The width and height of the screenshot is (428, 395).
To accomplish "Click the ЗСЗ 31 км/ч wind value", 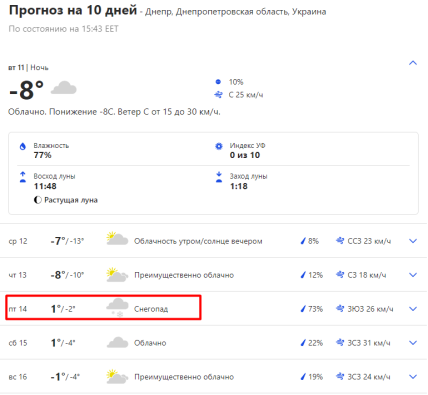I will coord(369,343).
